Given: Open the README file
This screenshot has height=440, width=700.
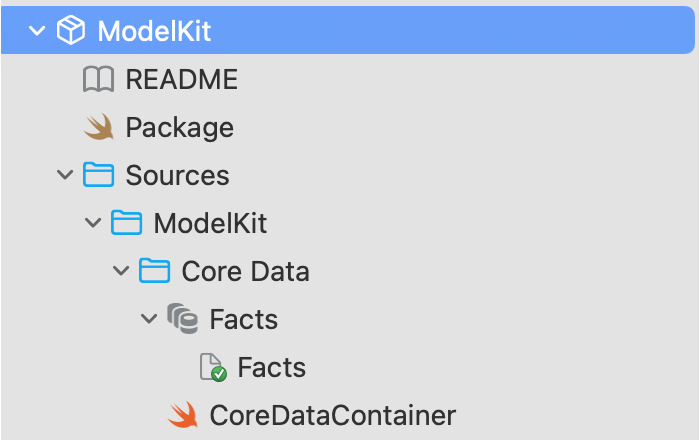Looking at the screenshot, I should point(181,80).
